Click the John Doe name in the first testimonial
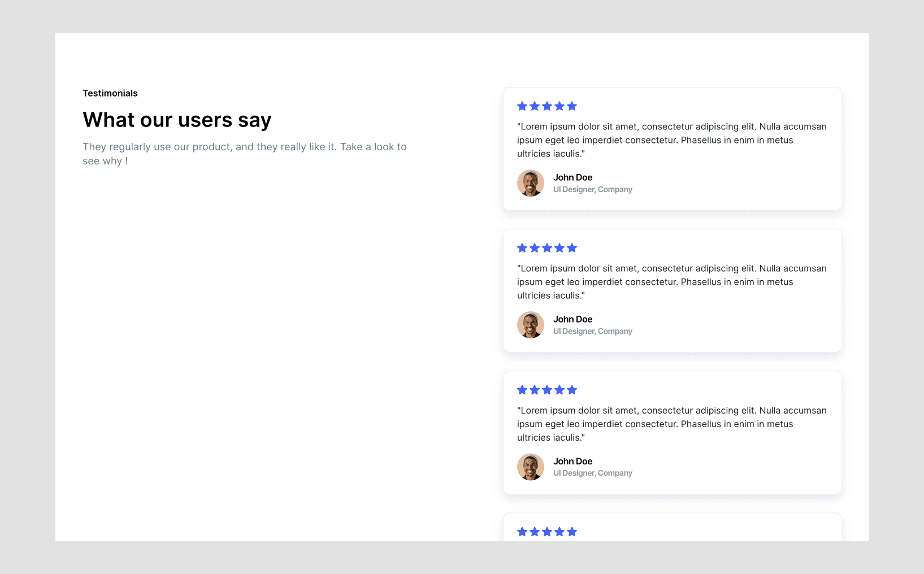 [x=572, y=177]
